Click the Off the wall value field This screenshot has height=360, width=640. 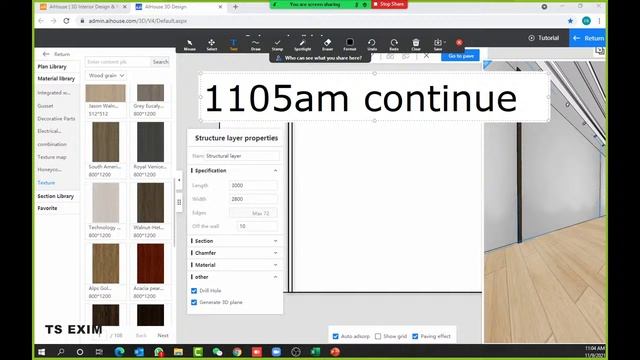point(257,226)
